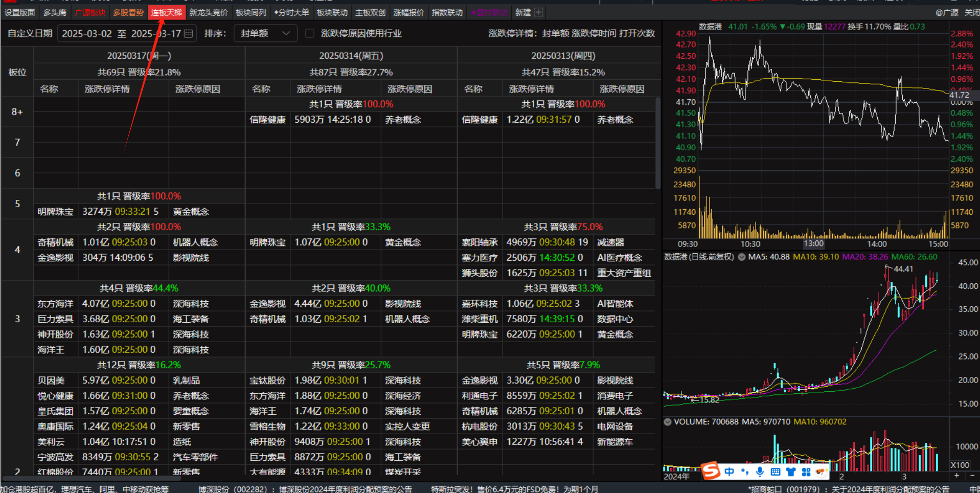Image resolution: width=980 pixels, height=493 pixels.
Task: Open the four-square toolbox icon in IME bar
Action: click(x=806, y=472)
